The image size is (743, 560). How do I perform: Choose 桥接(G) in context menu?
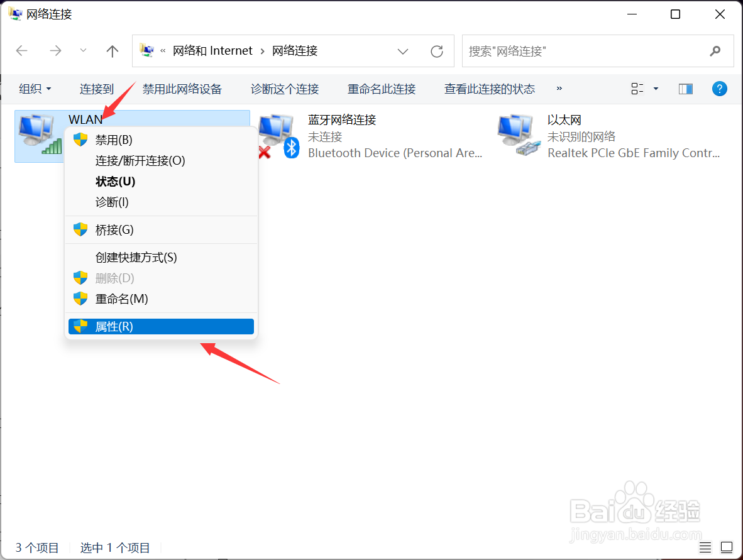click(161, 230)
